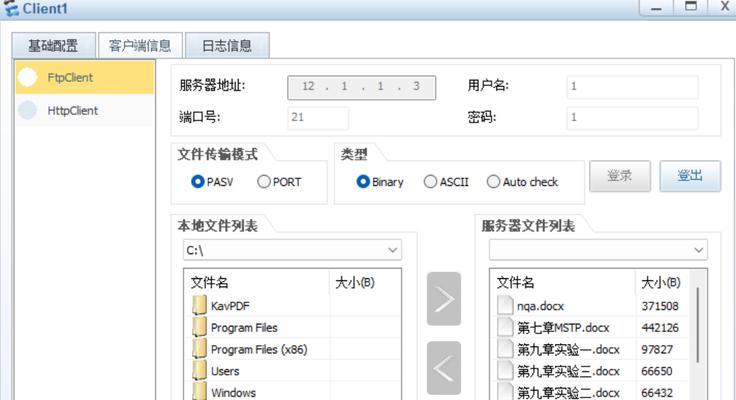Click the size value 442126

pyautogui.click(x=660, y=328)
